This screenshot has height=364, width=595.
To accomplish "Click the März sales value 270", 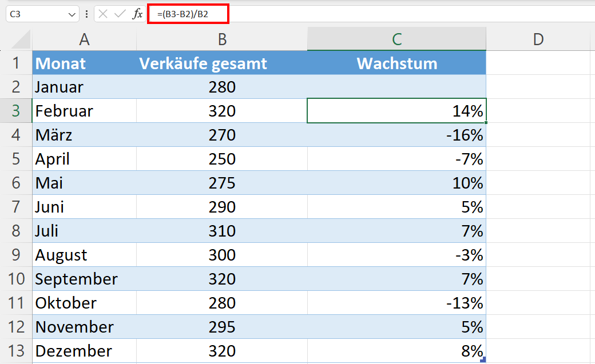I will coord(222,135).
